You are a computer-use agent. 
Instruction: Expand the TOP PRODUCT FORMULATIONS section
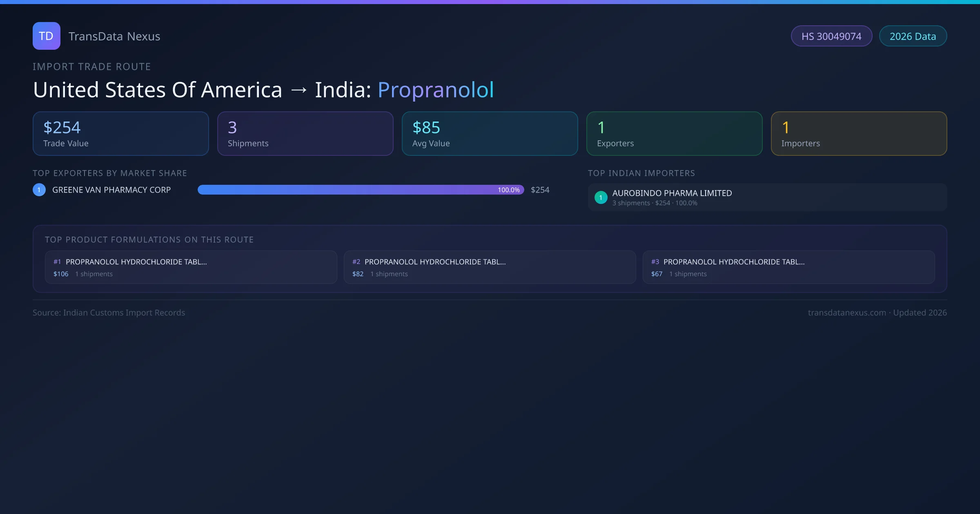[x=149, y=239]
